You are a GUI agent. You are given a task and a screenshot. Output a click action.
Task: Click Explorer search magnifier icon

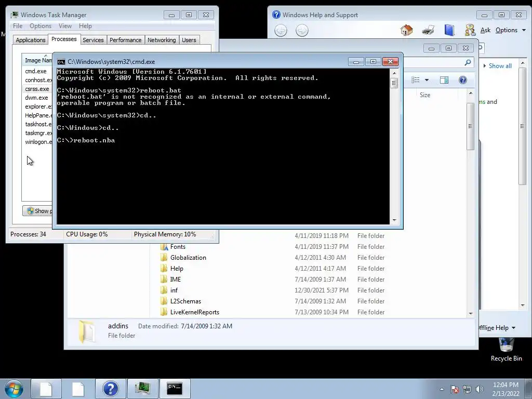click(x=468, y=62)
